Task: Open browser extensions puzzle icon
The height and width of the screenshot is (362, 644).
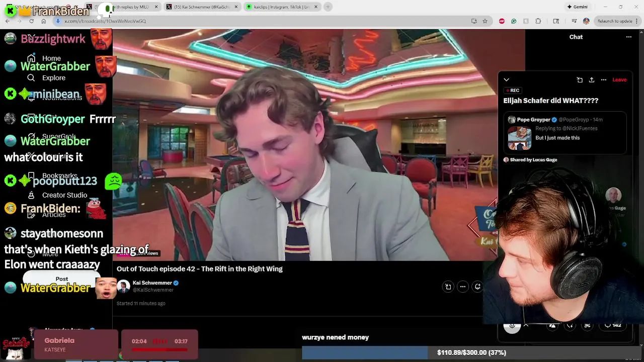Action: click(538, 21)
